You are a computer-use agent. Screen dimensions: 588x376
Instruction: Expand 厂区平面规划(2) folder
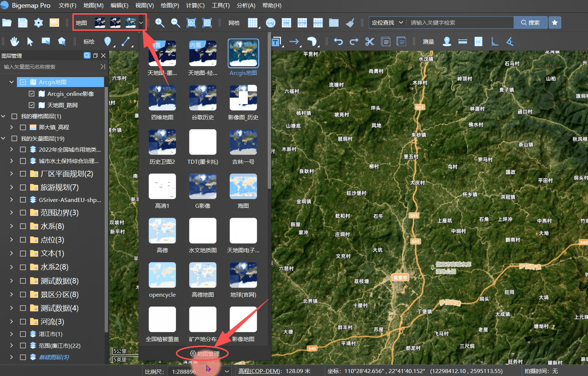(x=11, y=174)
